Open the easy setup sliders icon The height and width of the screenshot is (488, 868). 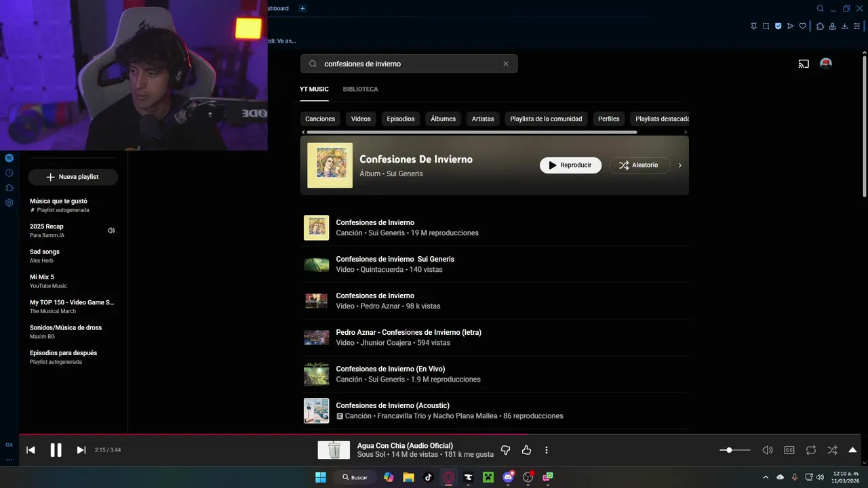pyautogui.click(x=856, y=26)
